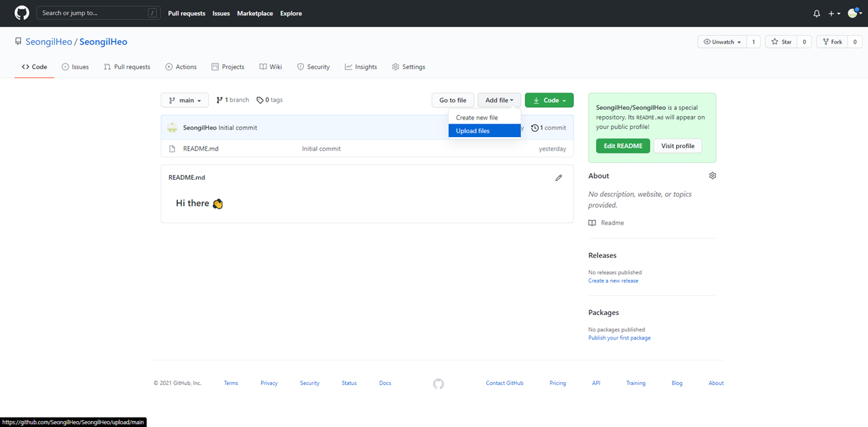Open Privacy link in footer

tap(269, 383)
